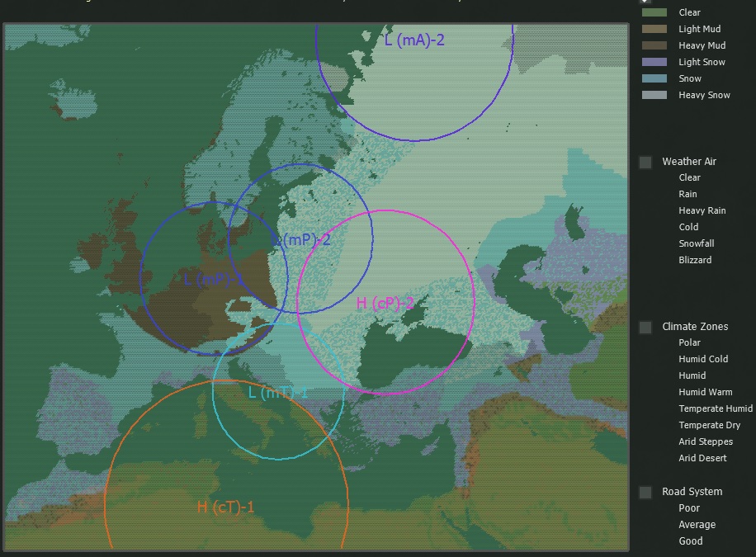Click the Road System heading text

coord(692,492)
